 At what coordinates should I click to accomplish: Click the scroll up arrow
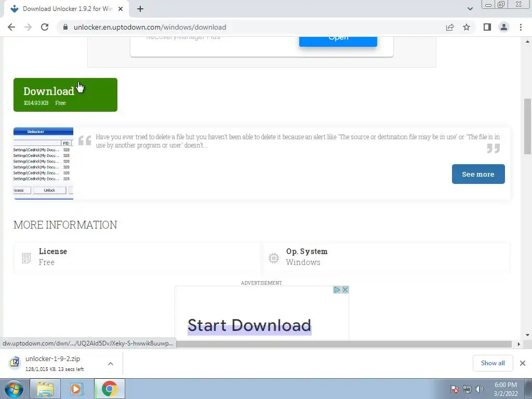point(528,42)
